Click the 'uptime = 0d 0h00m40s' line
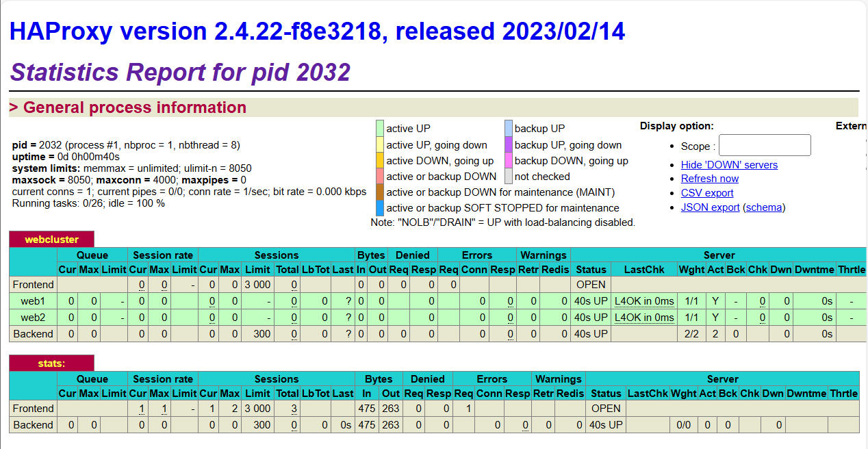Viewport: 868px width, 449px height. click(66, 157)
